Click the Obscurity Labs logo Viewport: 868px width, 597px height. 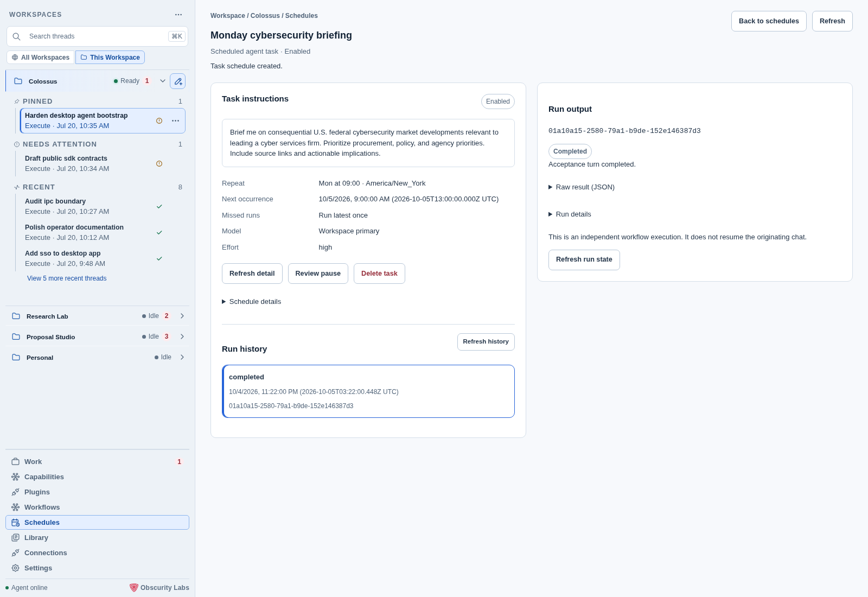pos(133,587)
